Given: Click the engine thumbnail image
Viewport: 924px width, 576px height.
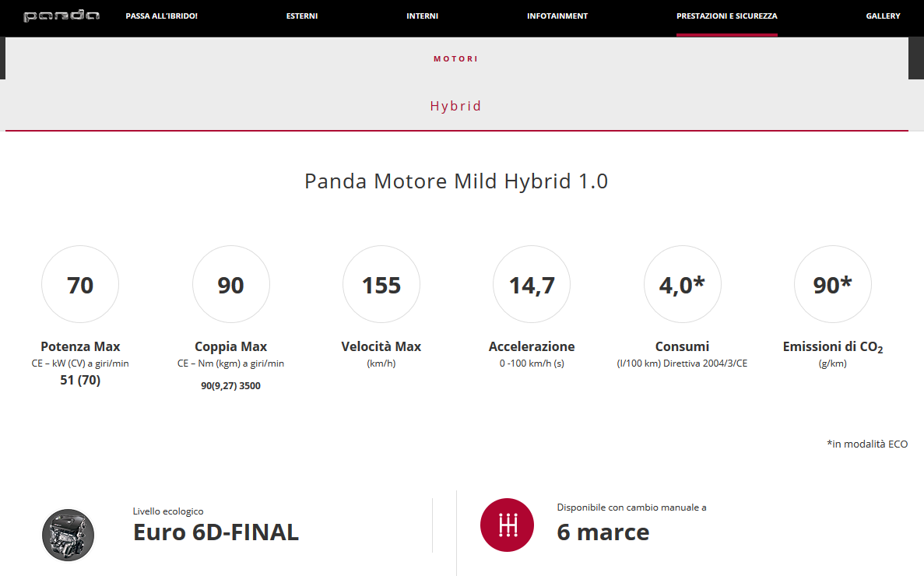Looking at the screenshot, I should coord(68,535).
